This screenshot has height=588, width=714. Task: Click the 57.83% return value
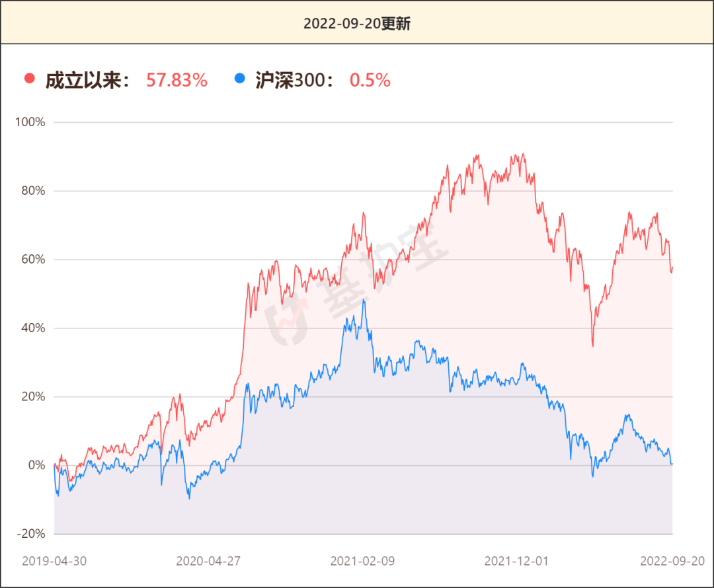point(177,80)
